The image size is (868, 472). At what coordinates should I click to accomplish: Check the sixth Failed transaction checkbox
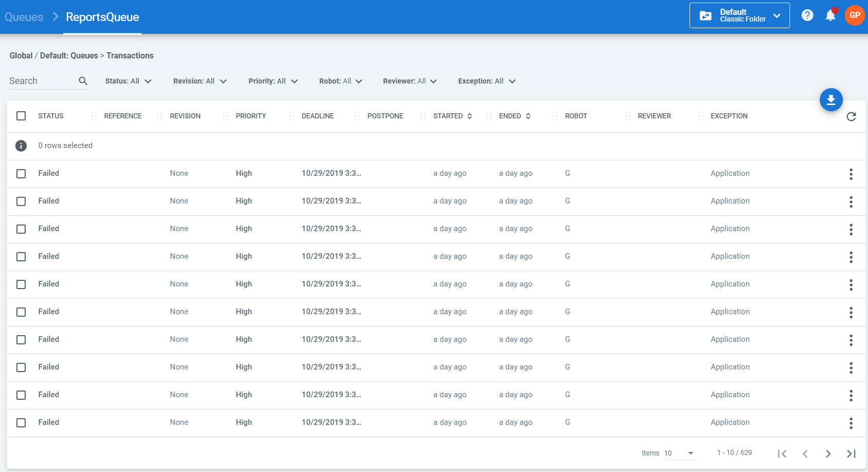pos(21,312)
